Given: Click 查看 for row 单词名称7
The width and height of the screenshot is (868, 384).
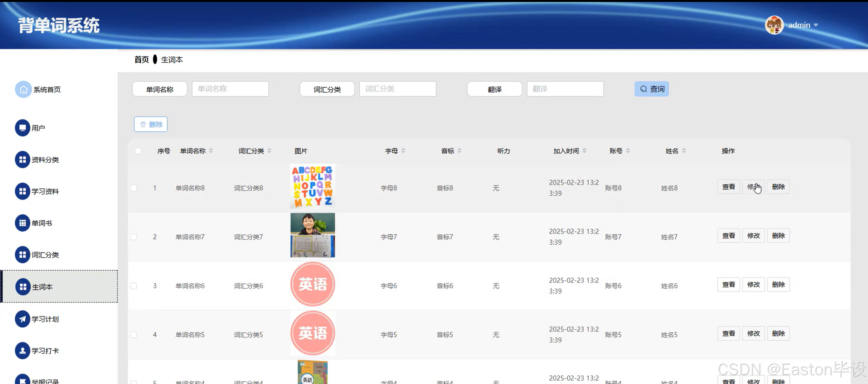Looking at the screenshot, I should [x=728, y=236].
